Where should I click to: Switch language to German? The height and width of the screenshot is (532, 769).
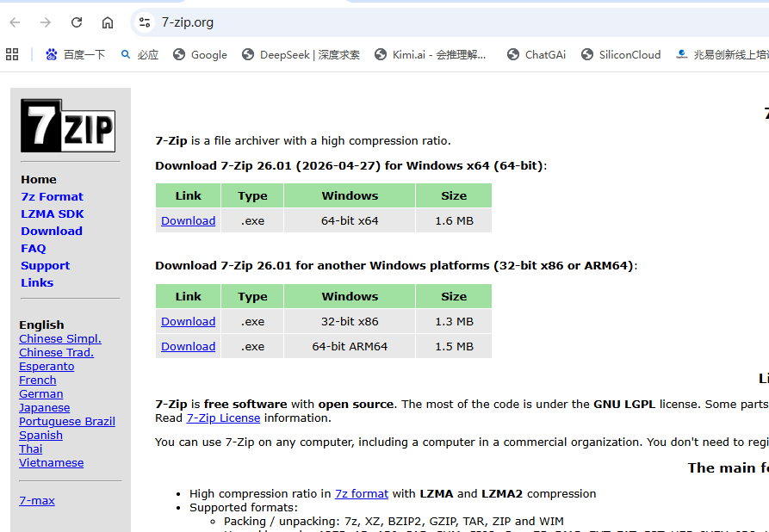(x=41, y=393)
